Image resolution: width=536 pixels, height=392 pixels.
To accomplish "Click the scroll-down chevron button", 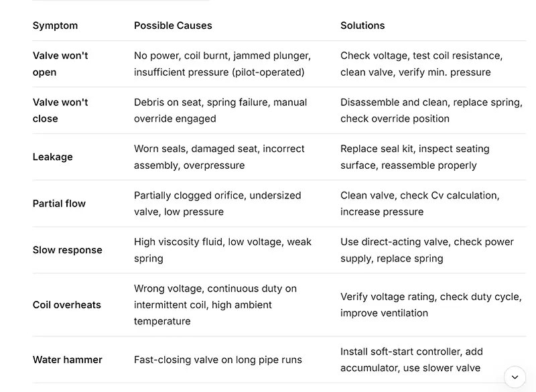I will [515, 377].
